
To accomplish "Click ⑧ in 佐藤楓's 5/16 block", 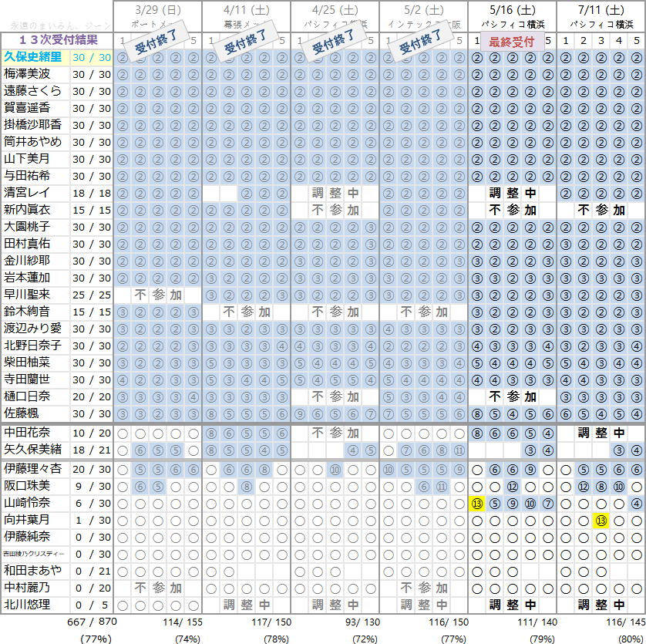I will (x=477, y=413).
